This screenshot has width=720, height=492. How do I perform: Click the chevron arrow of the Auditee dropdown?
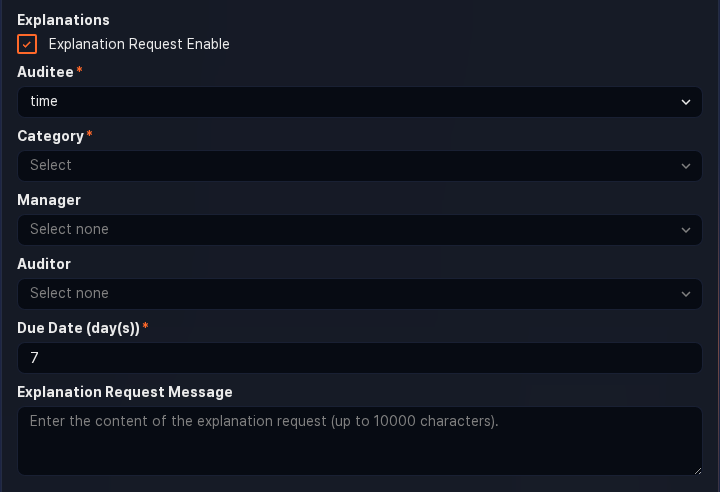click(x=686, y=102)
